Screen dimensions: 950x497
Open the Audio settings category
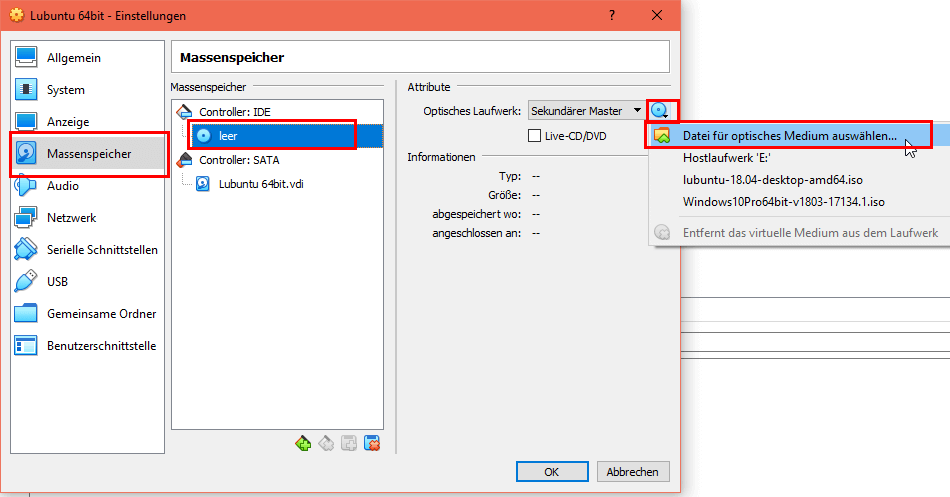click(87, 185)
